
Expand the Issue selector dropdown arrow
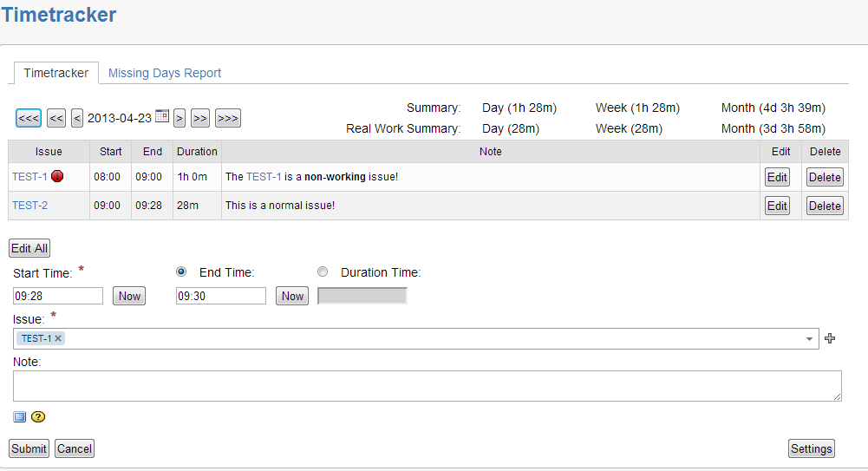pyautogui.click(x=809, y=339)
